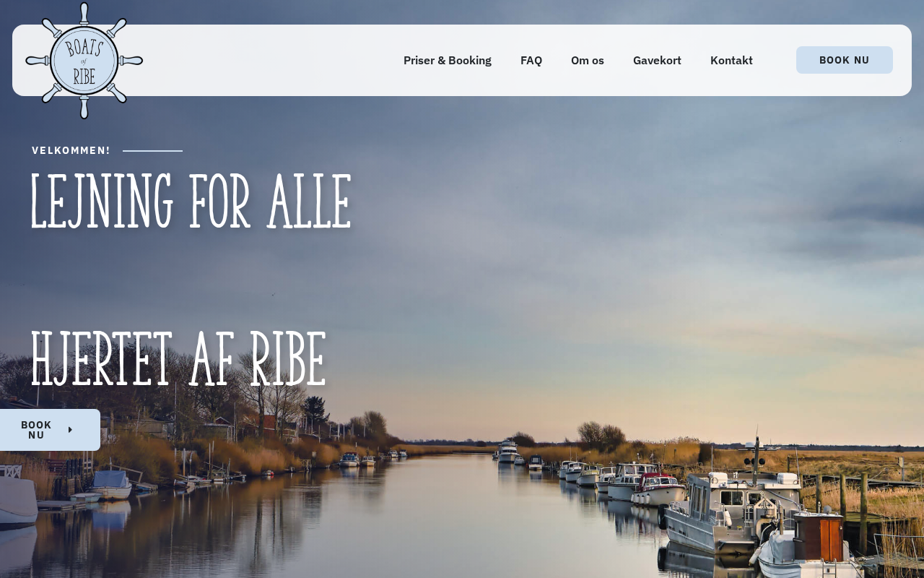The height and width of the screenshot is (578, 924).
Task: Open the Priser & Booking page
Action: coord(448,61)
